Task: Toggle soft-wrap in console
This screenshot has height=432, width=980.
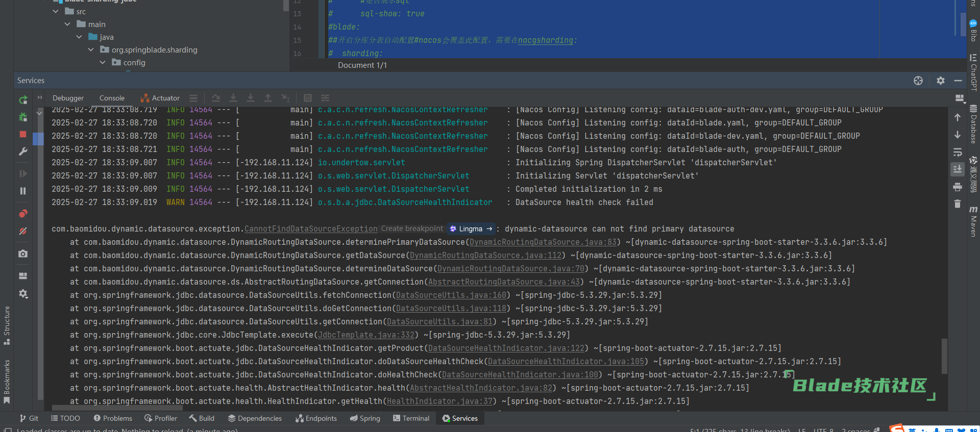Action: click(x=958, y=152)
